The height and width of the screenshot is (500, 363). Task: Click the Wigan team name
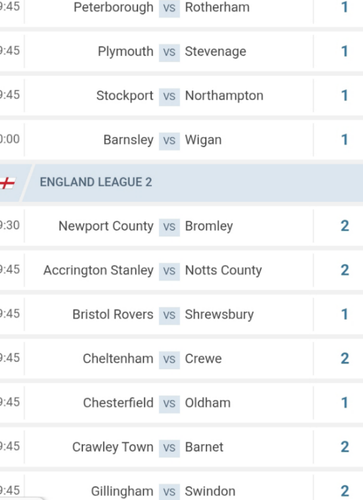[x=203, y=140]
